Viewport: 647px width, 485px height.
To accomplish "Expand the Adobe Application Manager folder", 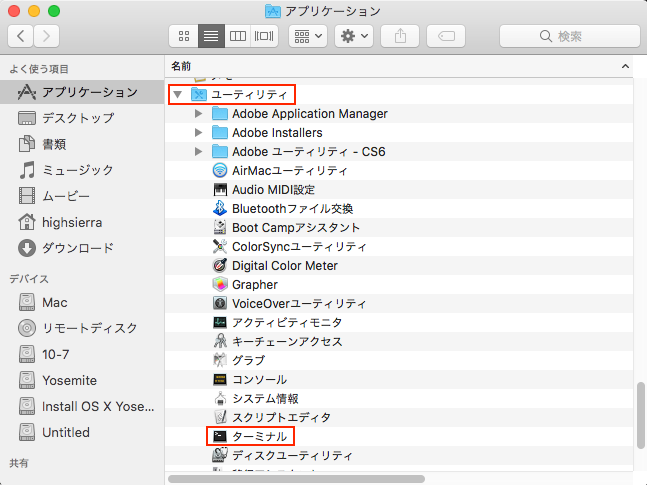I will point(198,114).
